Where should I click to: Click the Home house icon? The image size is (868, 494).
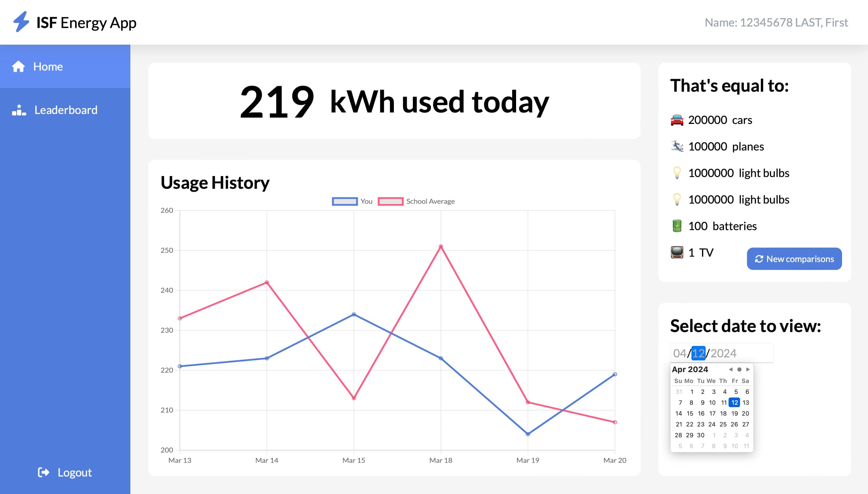pos(18,66)
